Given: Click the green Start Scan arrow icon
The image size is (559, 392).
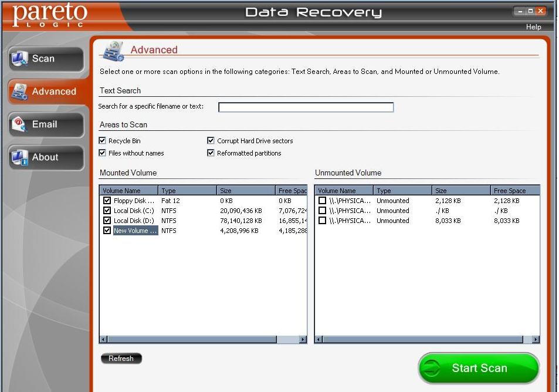Looking at the screenshot, I should (432, 369).
